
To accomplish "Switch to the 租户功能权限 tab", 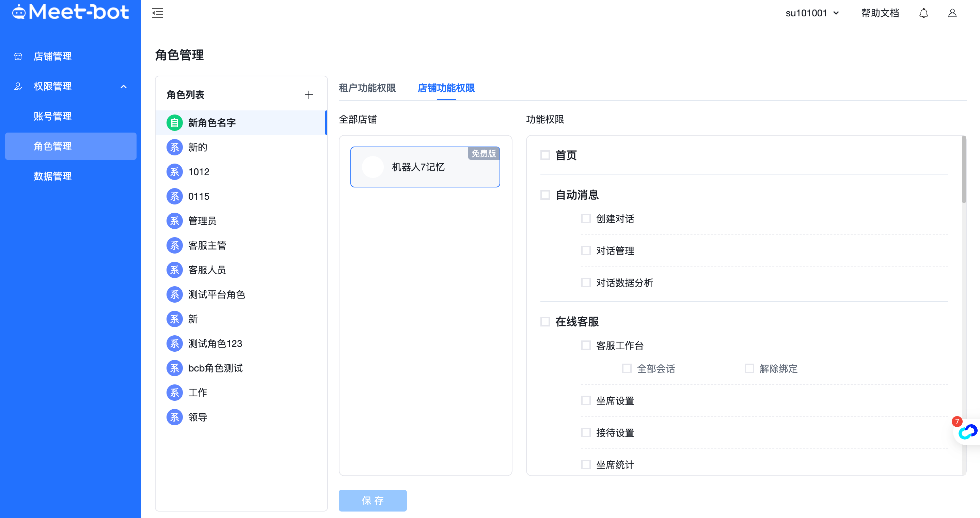I will pyautogui.click(x=367, y=88).
